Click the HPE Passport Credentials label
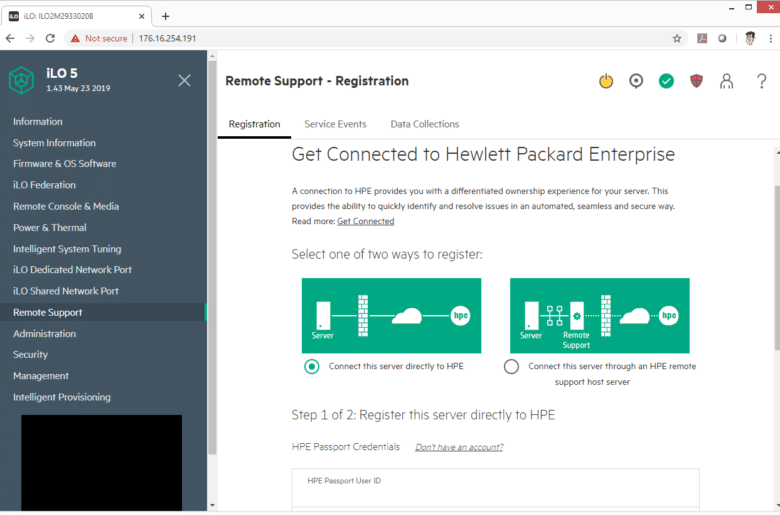The width and height of the screenshot is (780, 516). point(346,447)
